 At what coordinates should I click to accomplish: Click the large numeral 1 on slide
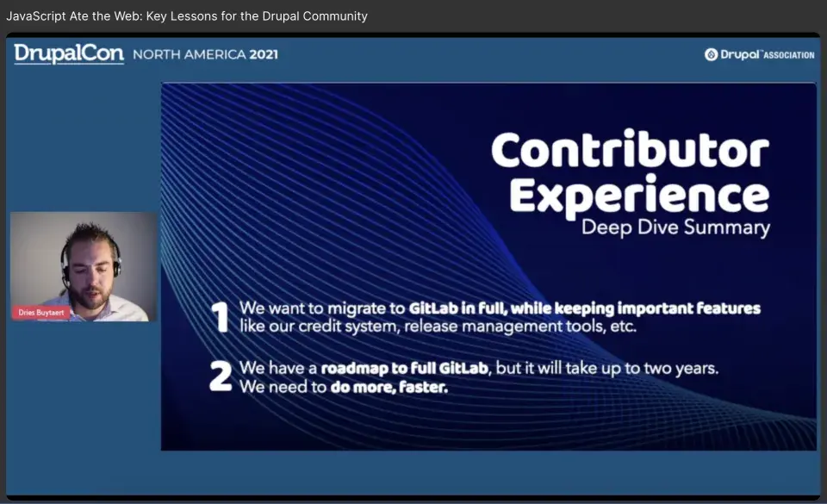(221, 317)
